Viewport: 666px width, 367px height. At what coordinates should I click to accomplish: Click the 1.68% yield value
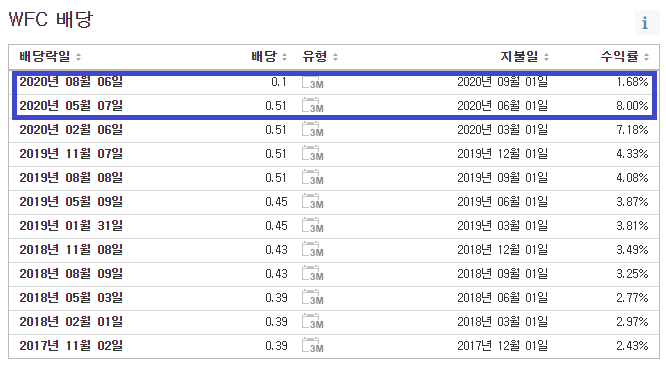click(632, 82)
